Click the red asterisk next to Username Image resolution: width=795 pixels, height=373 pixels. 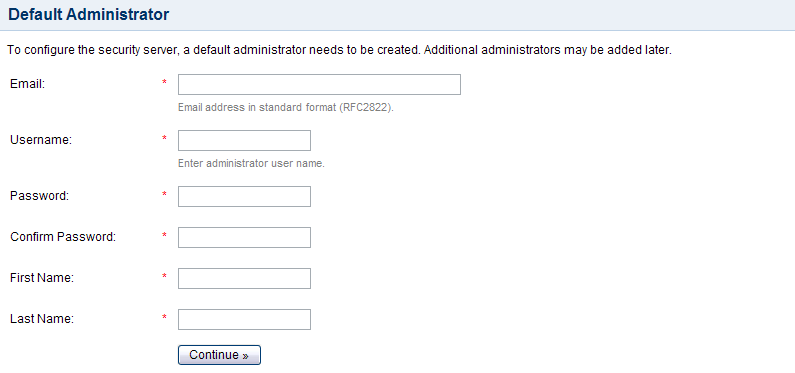click(164, 138)
